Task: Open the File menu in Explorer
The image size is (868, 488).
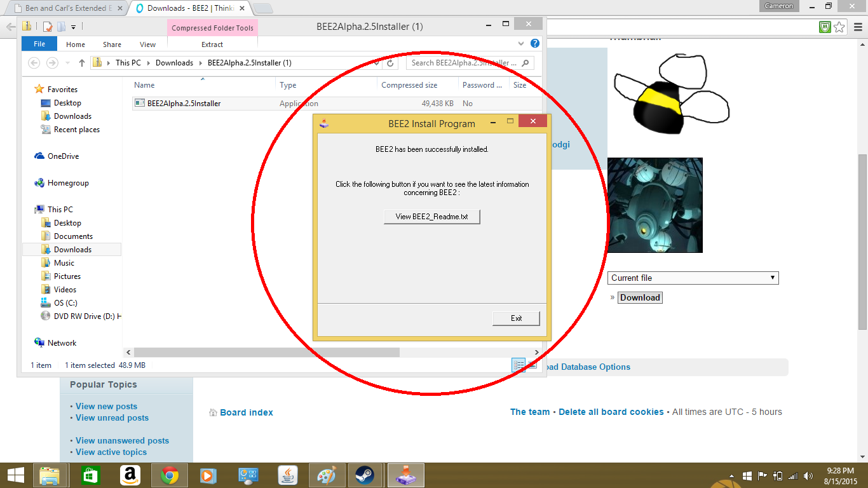Action: click(x=39, y=44)
